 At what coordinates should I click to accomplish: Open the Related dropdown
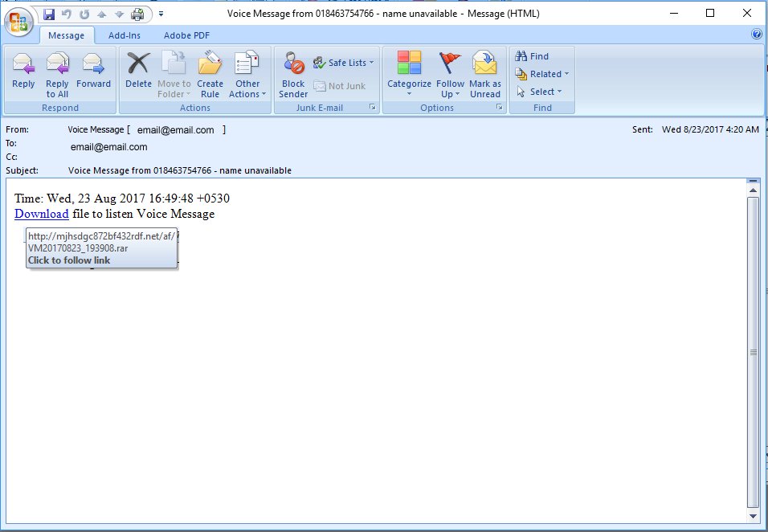click(541, 74)
